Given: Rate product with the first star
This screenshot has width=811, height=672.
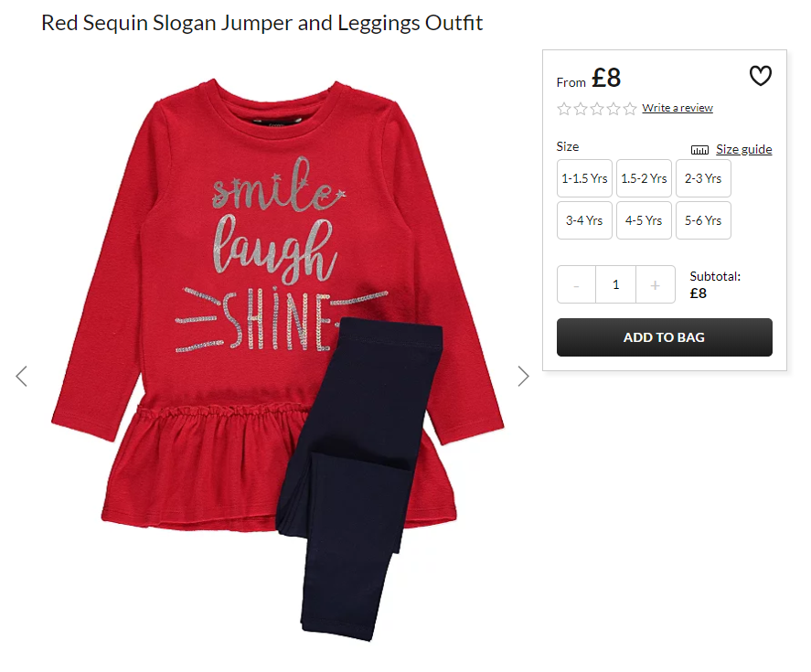Looking at the screenshot, I should pos(564,109).
